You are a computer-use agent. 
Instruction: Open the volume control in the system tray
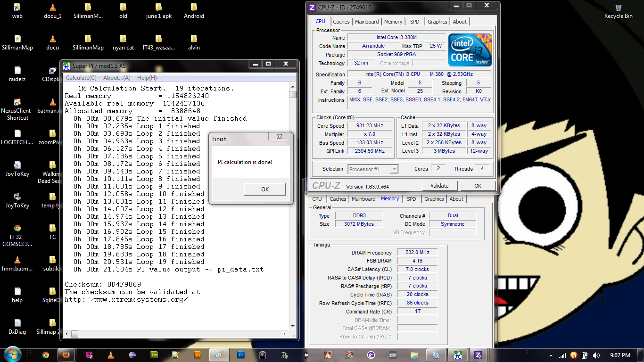(x=596, y=355)
